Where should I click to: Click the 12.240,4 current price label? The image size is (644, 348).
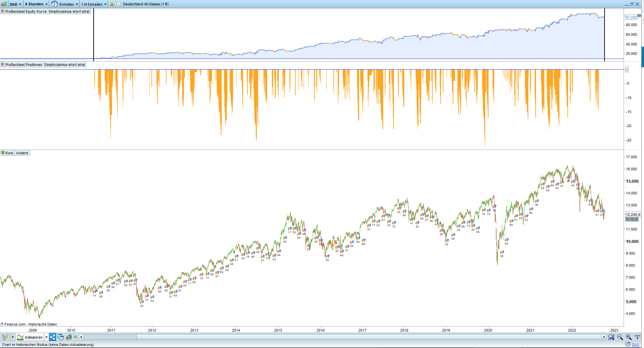pos(633,214)
